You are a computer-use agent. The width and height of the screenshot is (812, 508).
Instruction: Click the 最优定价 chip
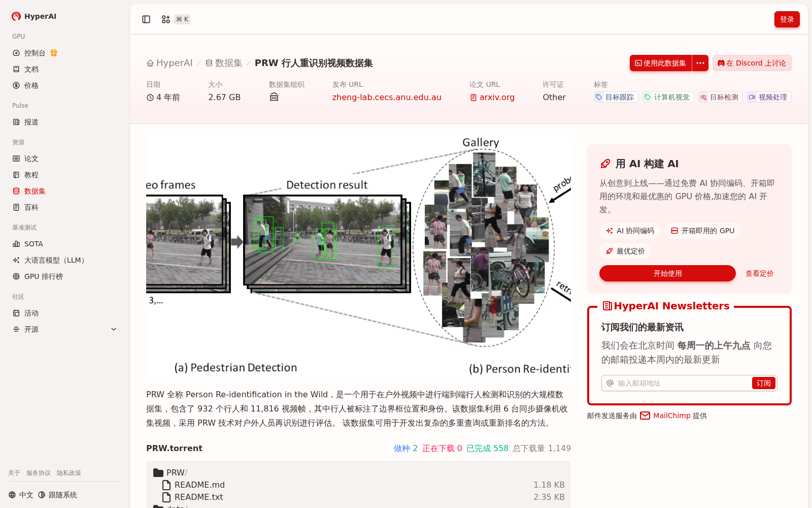click(x=625, y=251)
